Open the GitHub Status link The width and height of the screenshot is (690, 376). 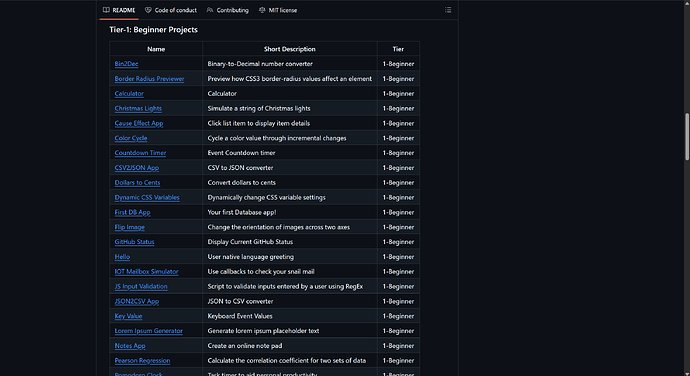point(134,242)
